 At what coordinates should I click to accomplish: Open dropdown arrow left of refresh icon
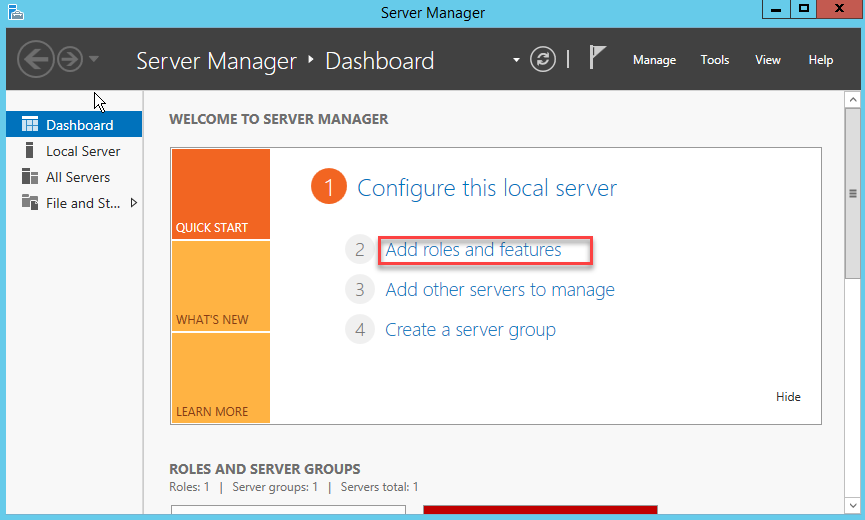click(517, 60)
